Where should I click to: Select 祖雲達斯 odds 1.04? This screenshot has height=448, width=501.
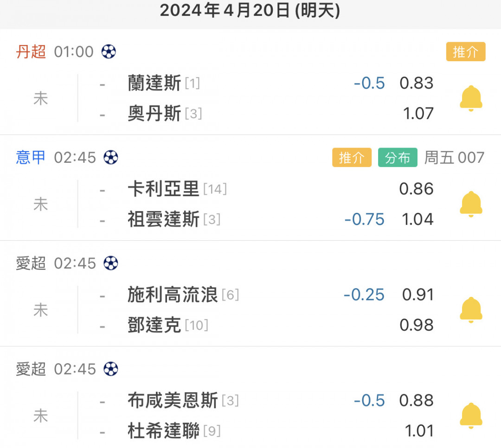pos(417,219)
